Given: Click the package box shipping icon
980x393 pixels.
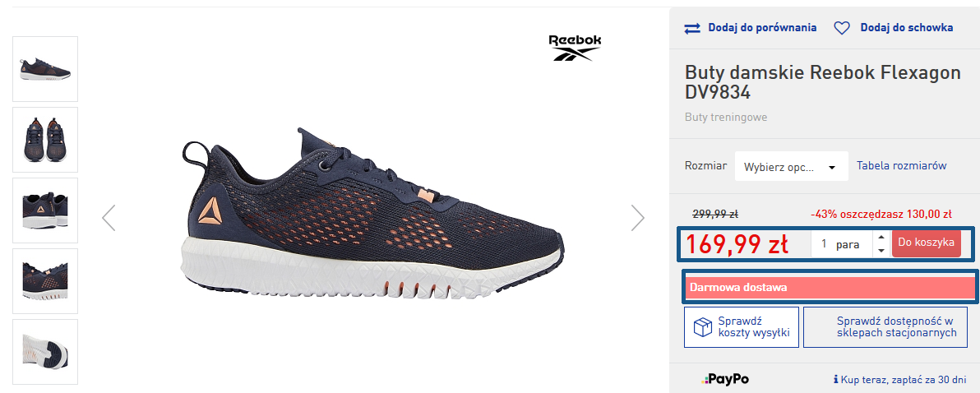Looking at the screenshot, I should [x=703, y=326].
